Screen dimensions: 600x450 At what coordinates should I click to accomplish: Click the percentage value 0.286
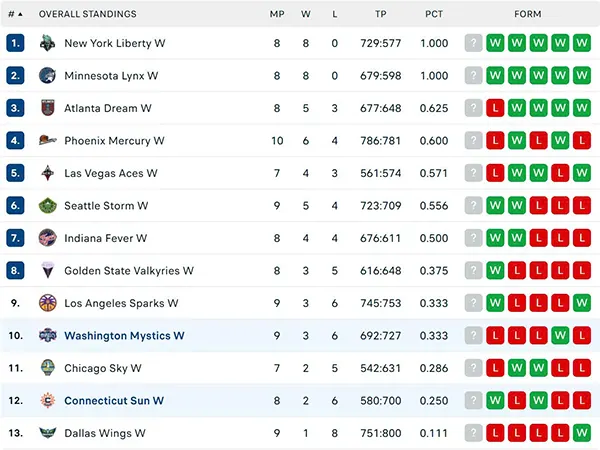pos(434,368)
